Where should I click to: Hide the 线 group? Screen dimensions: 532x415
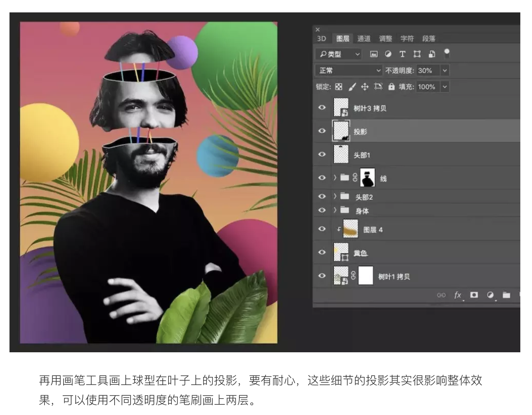(x=322, y=178)
